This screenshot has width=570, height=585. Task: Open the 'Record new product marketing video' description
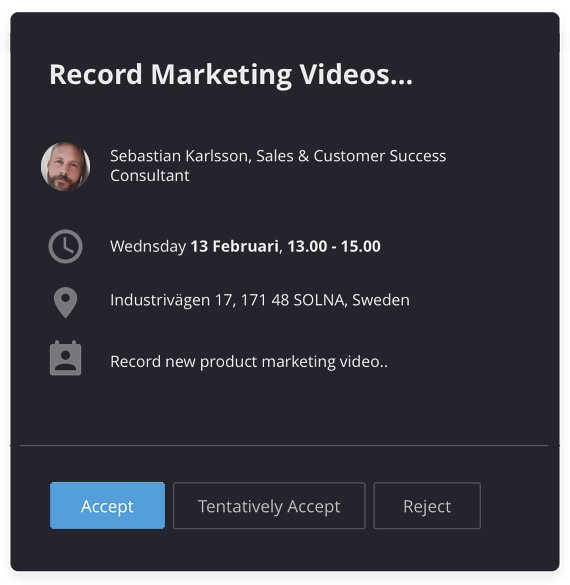click(x=249, y=362)
